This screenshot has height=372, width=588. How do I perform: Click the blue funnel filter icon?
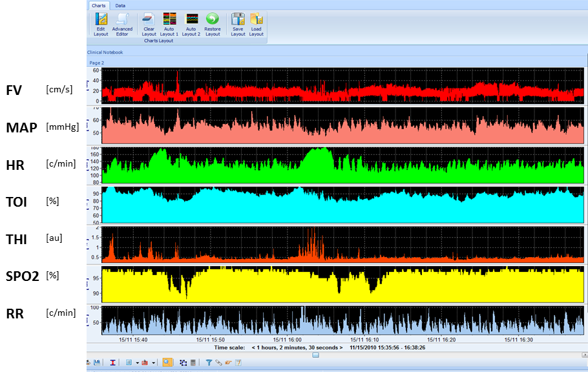tap(209, 363)
